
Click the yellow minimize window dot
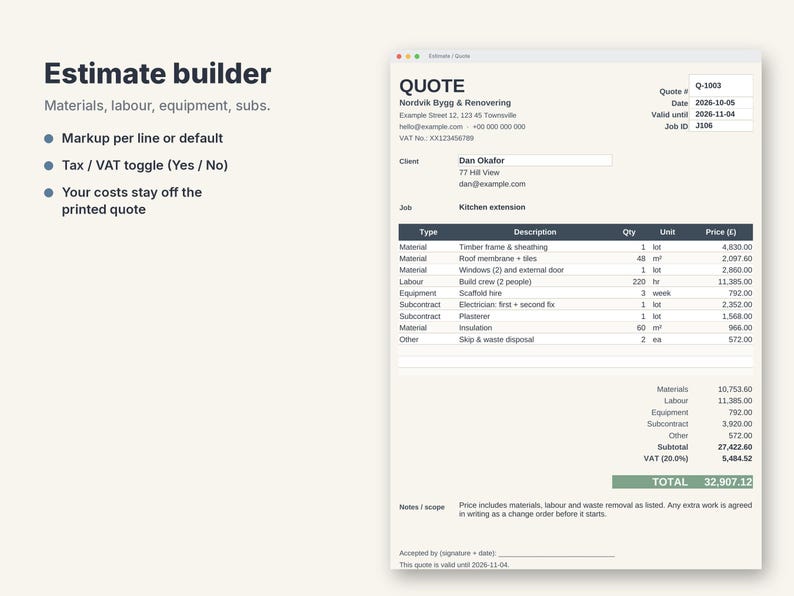click(x=408, y=56)
